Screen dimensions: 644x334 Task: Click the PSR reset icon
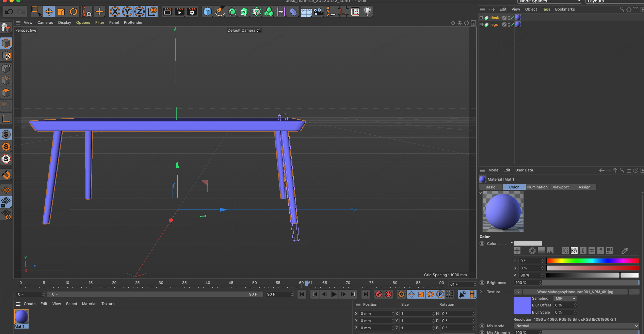pyautogui.click(x=86, y=12)
